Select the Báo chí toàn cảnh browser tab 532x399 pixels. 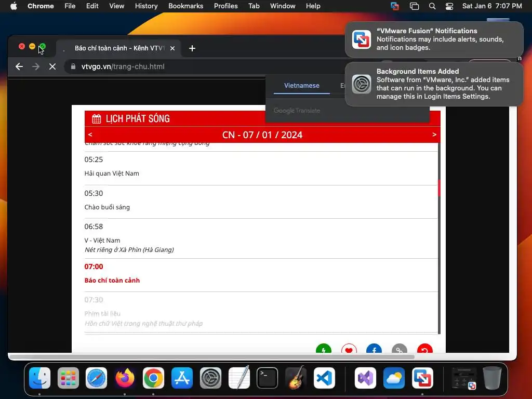pos(119,48)
